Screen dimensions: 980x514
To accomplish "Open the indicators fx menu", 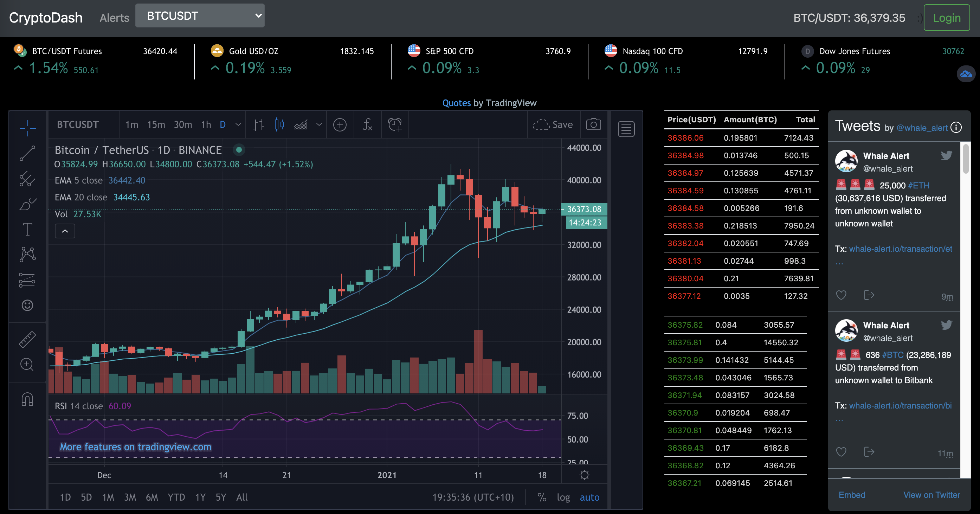I will point(368,124).
